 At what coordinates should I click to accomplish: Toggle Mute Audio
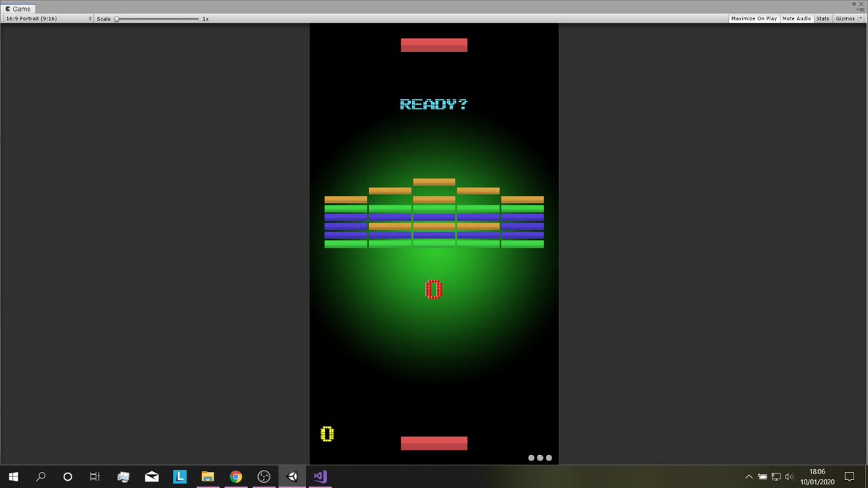click(x=796, y=18)
